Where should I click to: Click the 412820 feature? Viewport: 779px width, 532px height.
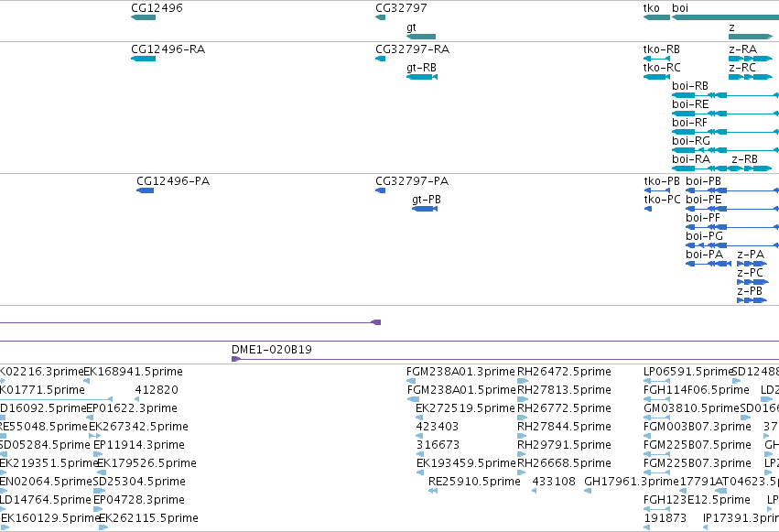pyautogui.click(x=136, y=400)
